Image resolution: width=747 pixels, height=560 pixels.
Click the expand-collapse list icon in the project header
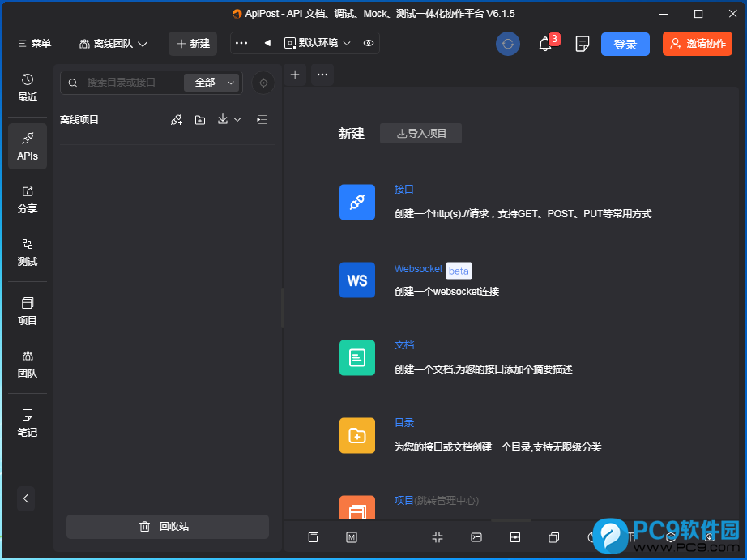(x=262, y=120)
